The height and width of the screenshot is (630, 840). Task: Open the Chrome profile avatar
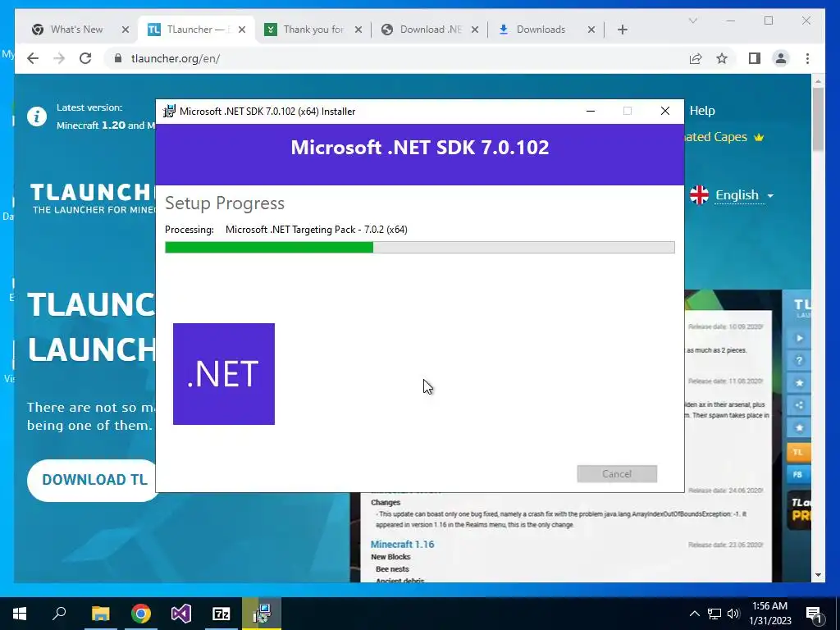(781, 58)
